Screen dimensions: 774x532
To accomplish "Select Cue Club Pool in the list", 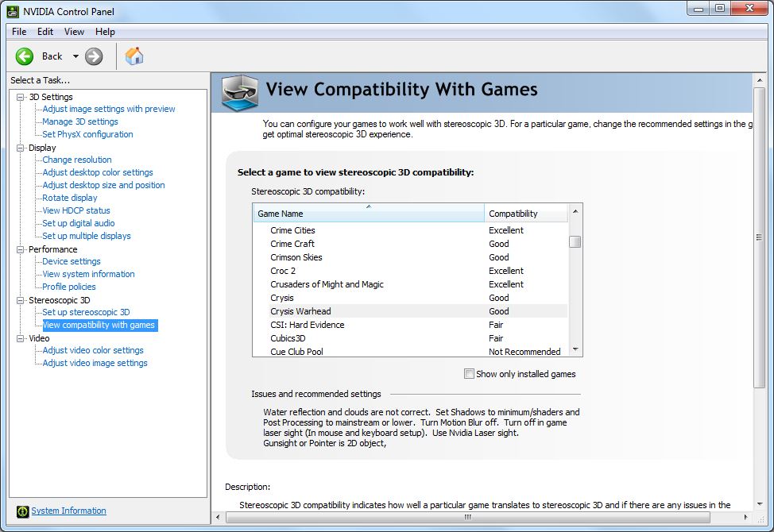I will (410, 352).
